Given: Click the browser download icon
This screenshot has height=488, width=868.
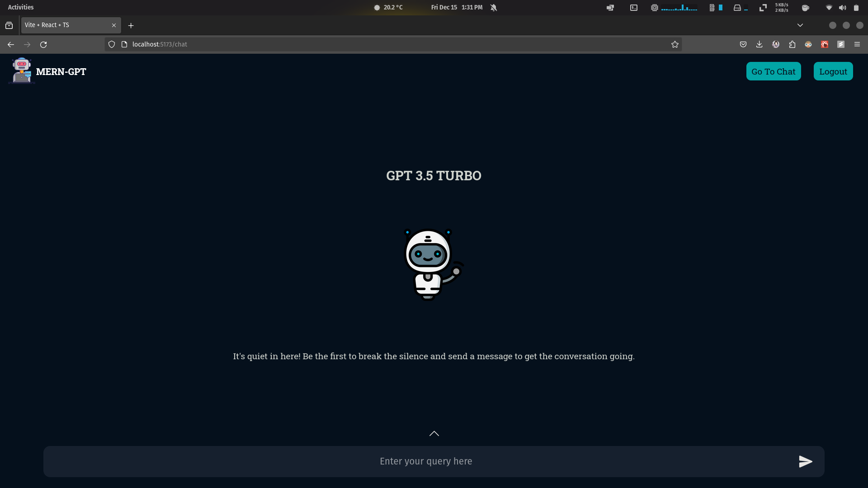Looking at the screenshot, I should 759,44.
